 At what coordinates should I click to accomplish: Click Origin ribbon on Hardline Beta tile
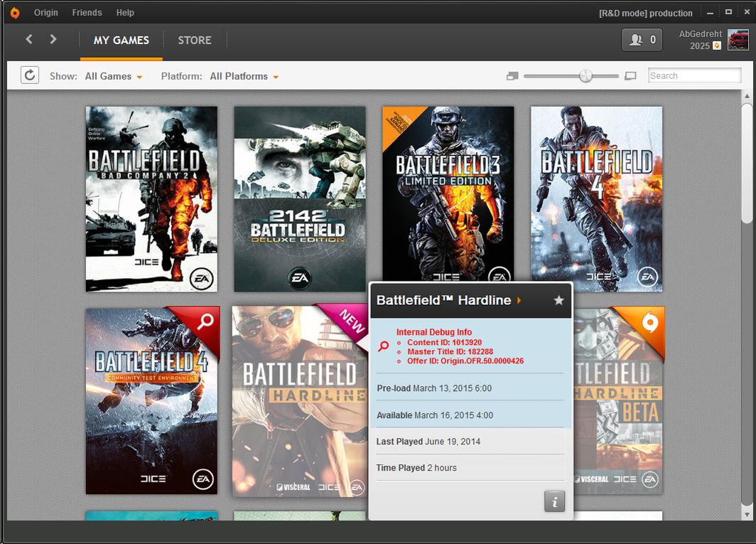[x=649, y=322]
